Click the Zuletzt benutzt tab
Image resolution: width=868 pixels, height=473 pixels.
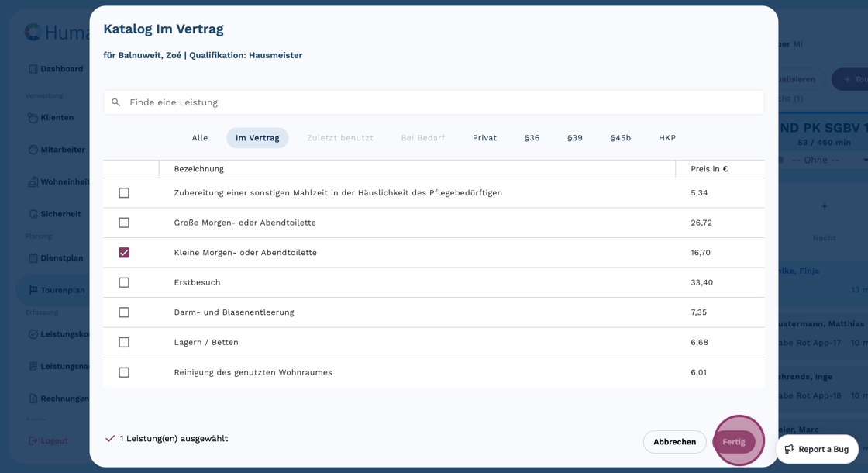tap(340, 138)
